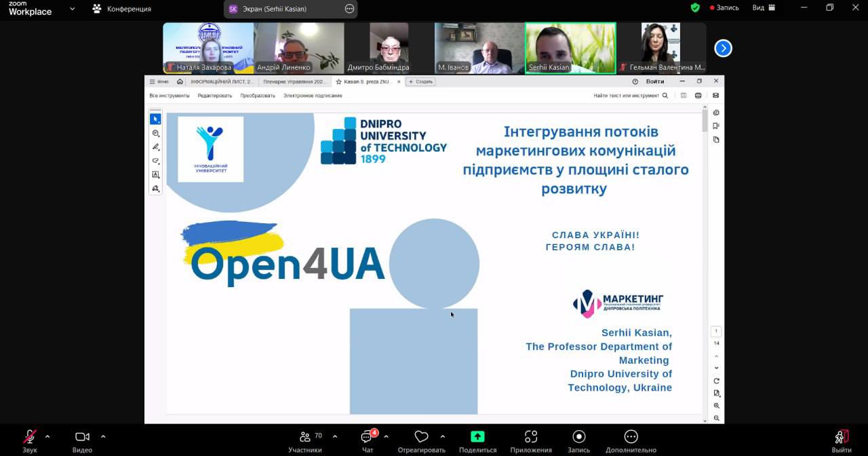Screen dimensions: 868x456
Task: Open the Вид view dropdown
Action: (x=763, y=8)
